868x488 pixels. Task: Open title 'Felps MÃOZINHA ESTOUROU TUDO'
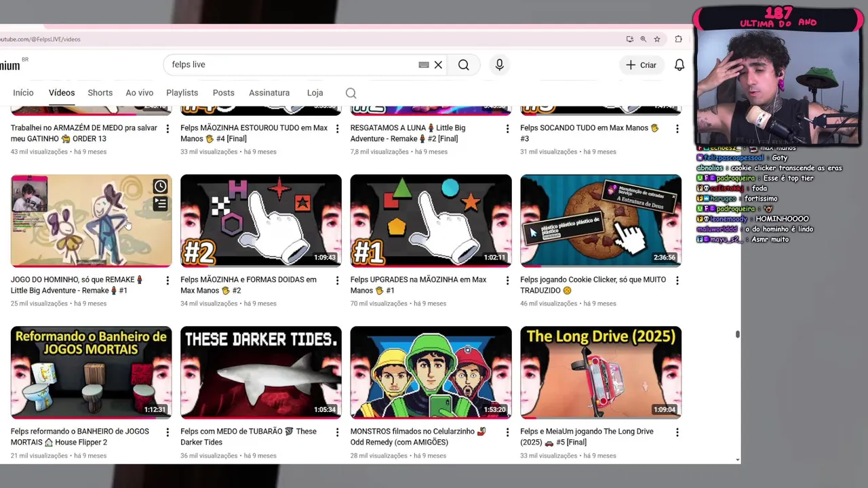coord(254,134)
